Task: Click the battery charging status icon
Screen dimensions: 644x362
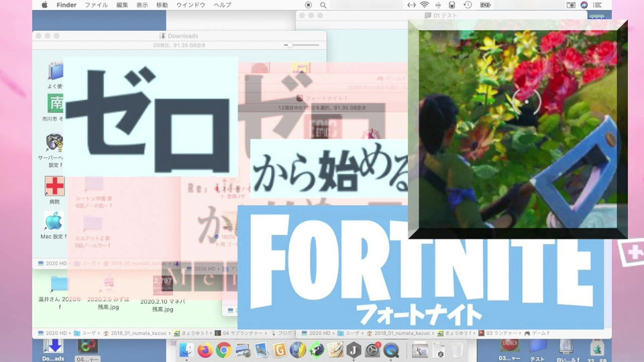Action: coord(486,5)
